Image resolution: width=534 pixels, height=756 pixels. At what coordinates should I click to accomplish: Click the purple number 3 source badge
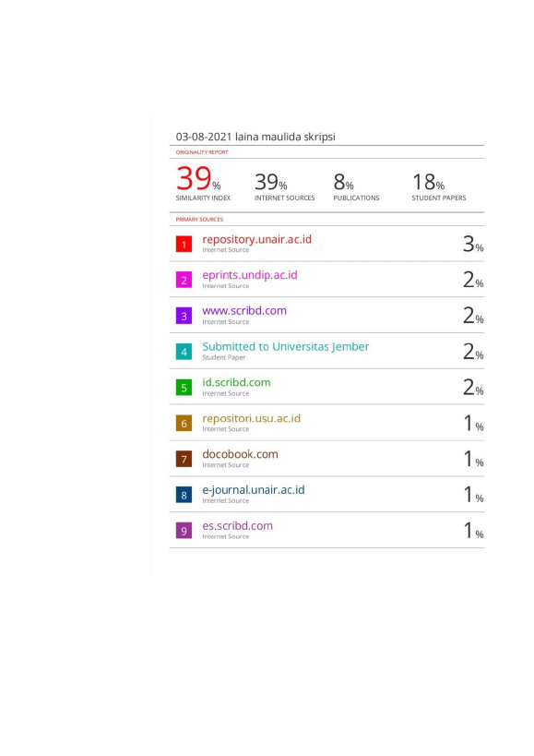pos(184,316)
